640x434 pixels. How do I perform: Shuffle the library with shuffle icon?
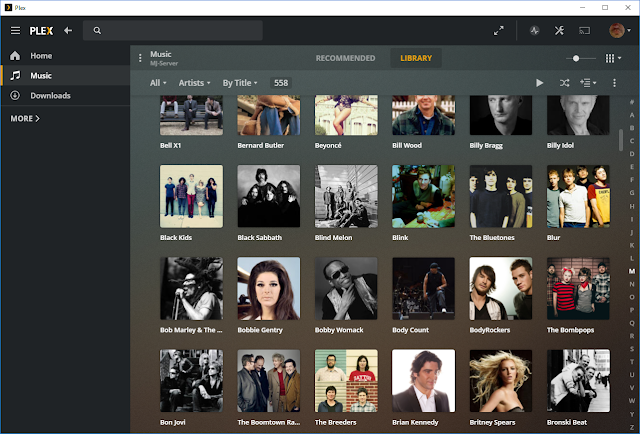[x=564, y=83]
